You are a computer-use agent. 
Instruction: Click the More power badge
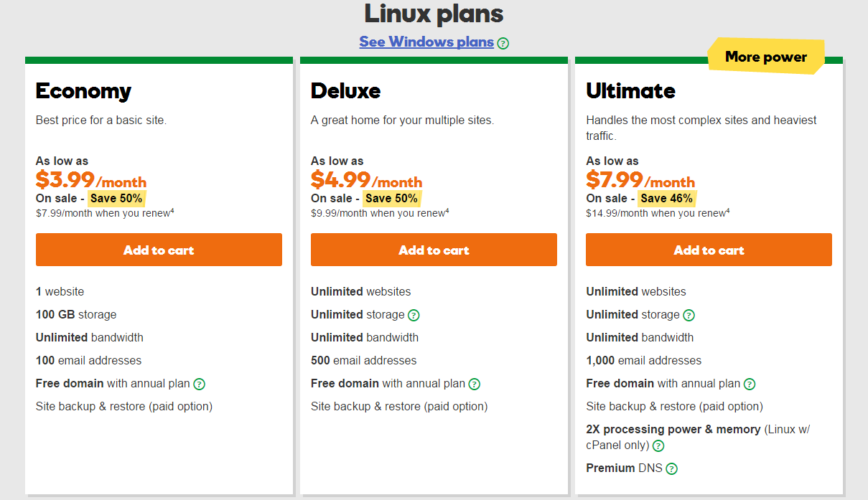pyautogui.click(x=766, y=57)
